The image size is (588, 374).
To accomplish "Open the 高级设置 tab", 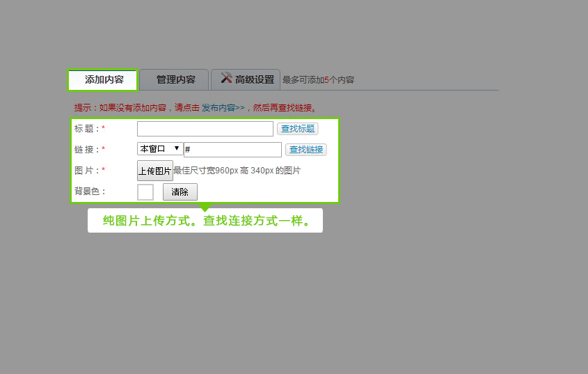I will coord(246,79).
